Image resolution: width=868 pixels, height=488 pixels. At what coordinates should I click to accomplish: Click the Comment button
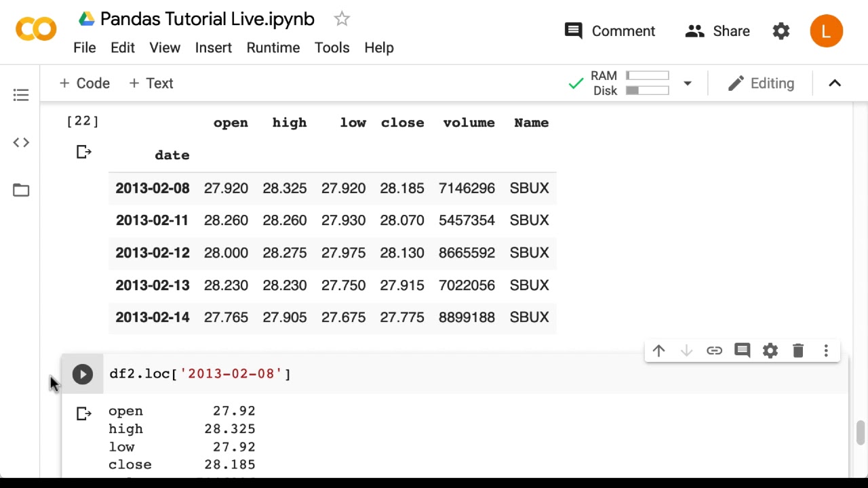[610, 31]
